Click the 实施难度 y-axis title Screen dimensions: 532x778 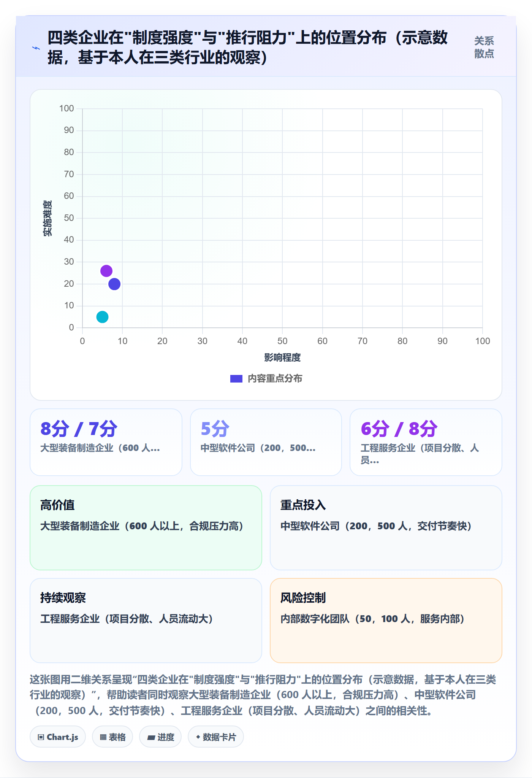click(x=47, y=218)
